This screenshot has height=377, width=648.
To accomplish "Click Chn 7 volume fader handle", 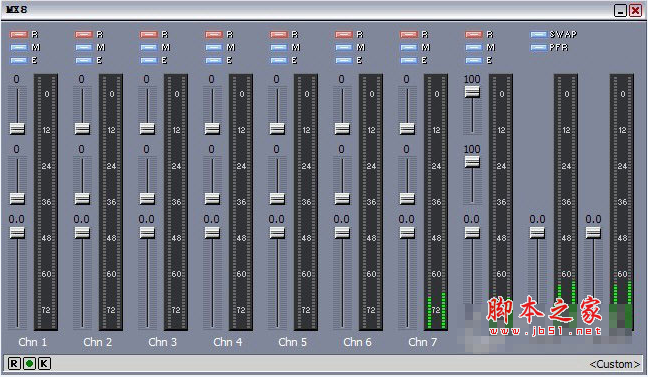I will [x=407, y=233].
